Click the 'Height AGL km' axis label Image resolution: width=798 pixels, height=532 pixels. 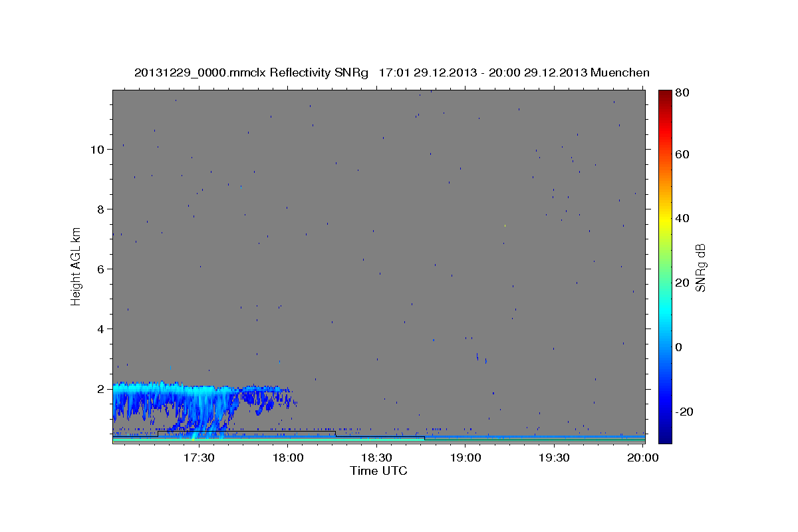(x=76, y=266)
